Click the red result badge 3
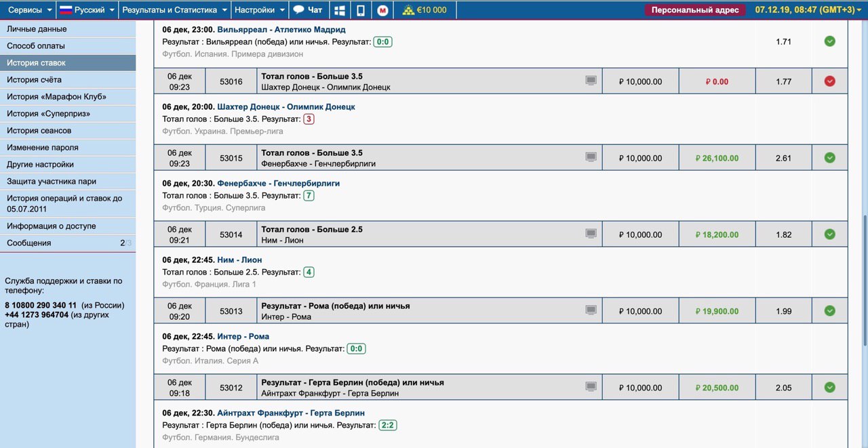 [x=309, y=119]
